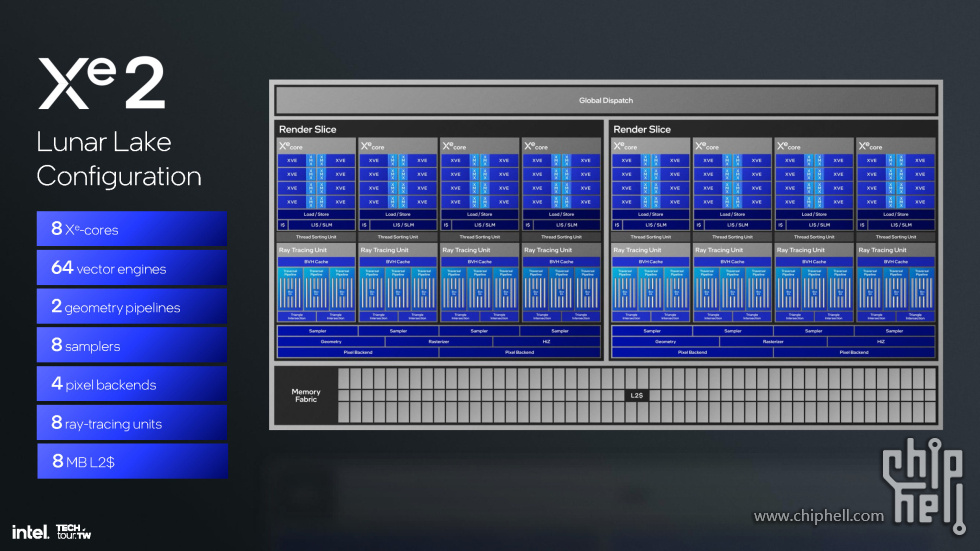Click Geometry block in left Render Slice
The height and width of the screenshot is (551, 980).
coord(331,342)
